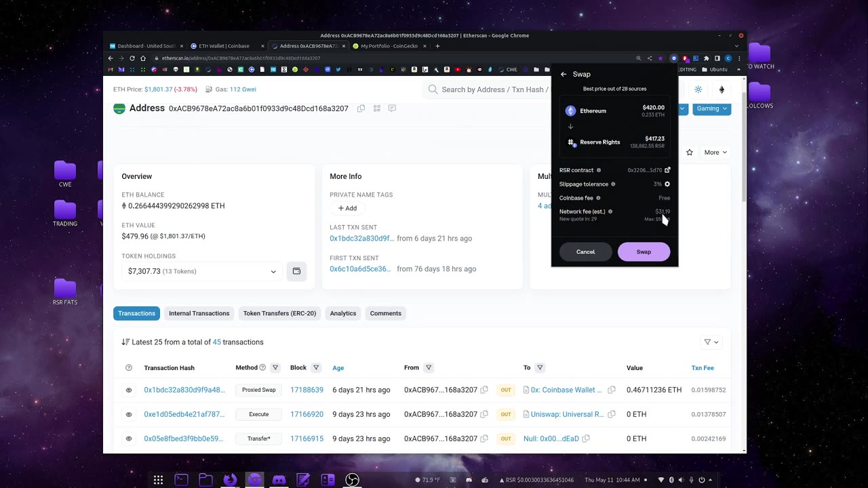Viewport: 868px width, 488px height.
Task: Filter the From column
Action: point(429,368)
